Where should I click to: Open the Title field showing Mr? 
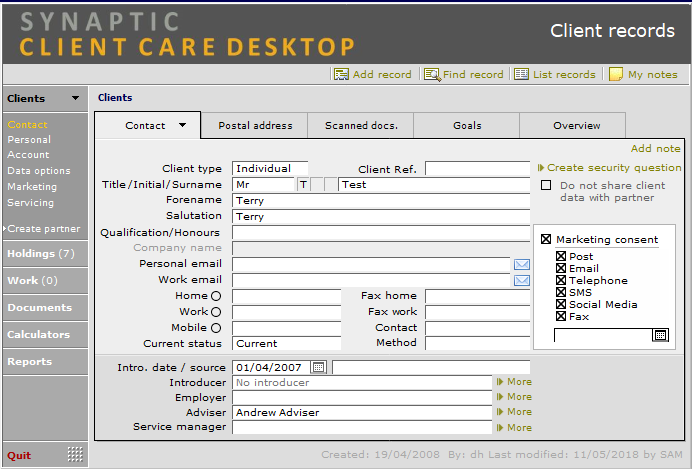click(263, 184)
